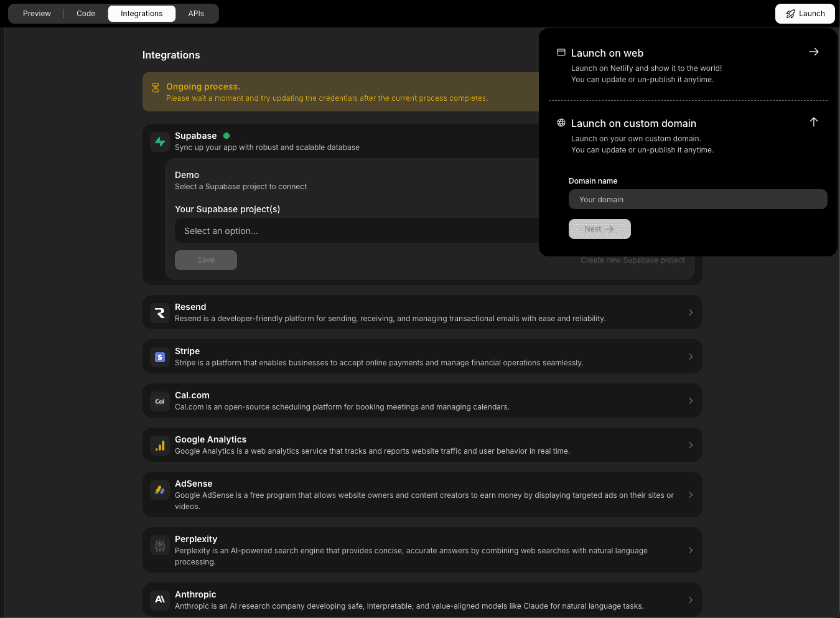Click the Perplexity logo icon
Screen dimensions: 840x618
pos(160,546)
